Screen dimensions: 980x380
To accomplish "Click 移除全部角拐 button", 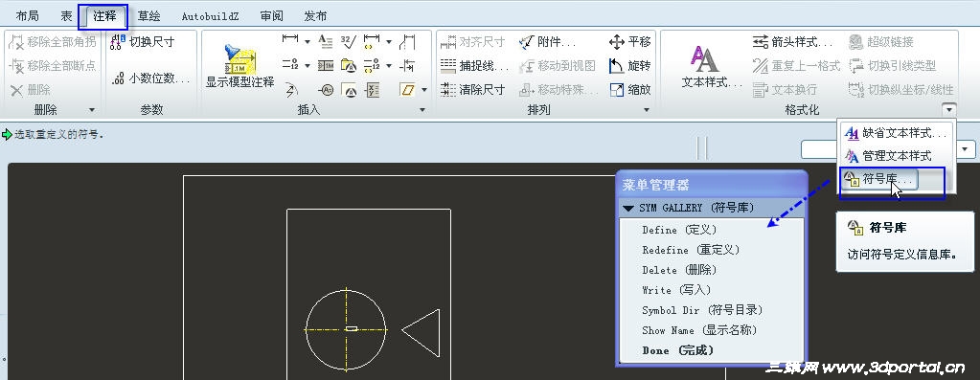I will pos(53,42).
